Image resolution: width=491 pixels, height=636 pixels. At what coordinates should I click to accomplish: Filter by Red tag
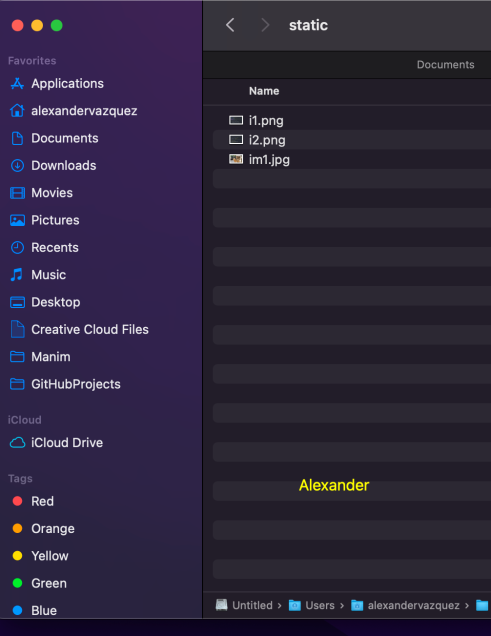[33, 501]
